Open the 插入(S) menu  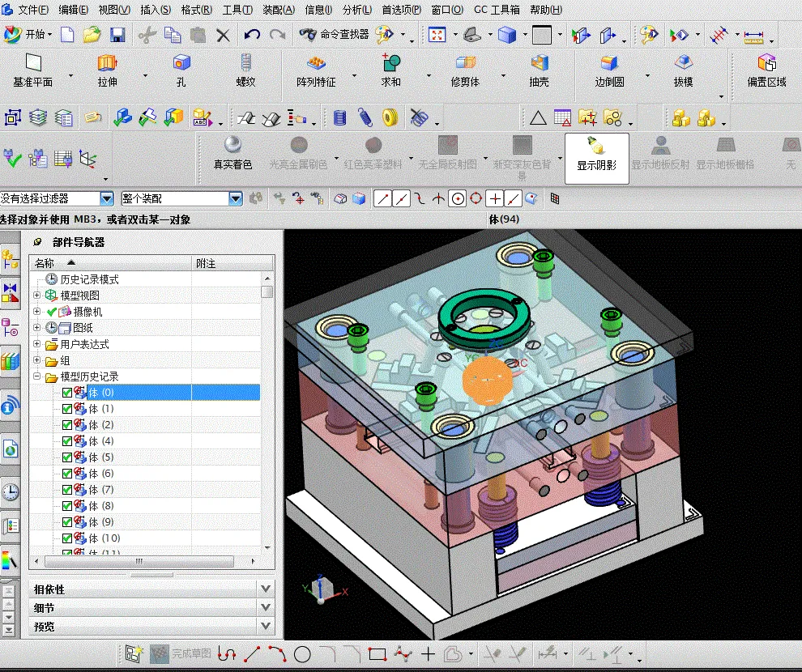point(155,10)
